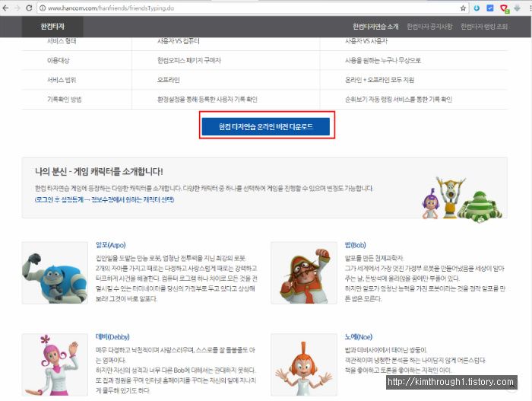Reload the page with the refresh icon
The width and height of the screenshot is (532, 401).
point(29,8)
